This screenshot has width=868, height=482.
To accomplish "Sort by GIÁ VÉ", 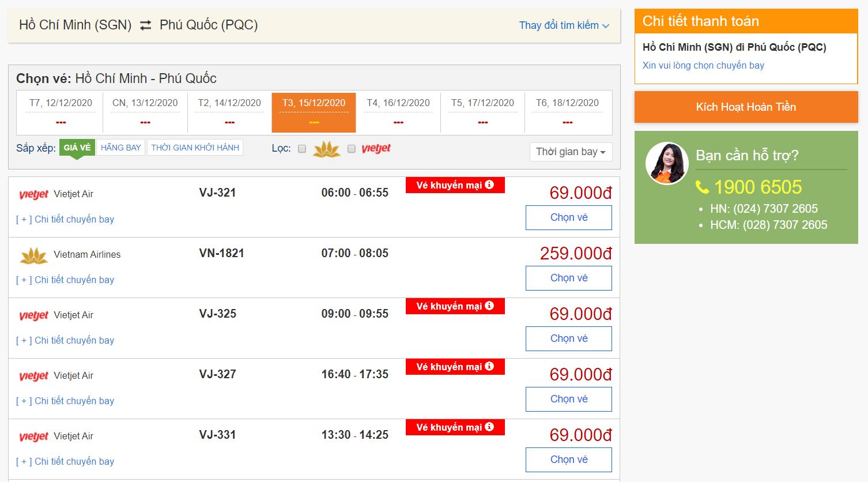I will point(77,148).
